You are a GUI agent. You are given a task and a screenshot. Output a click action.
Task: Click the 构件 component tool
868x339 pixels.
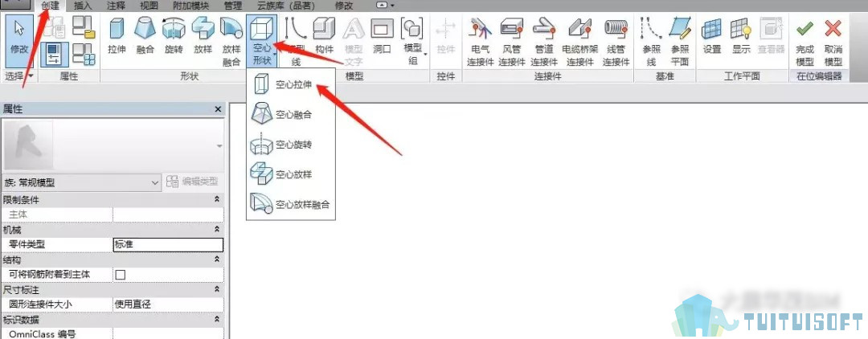pyautogui.click(x=325, y=36)
